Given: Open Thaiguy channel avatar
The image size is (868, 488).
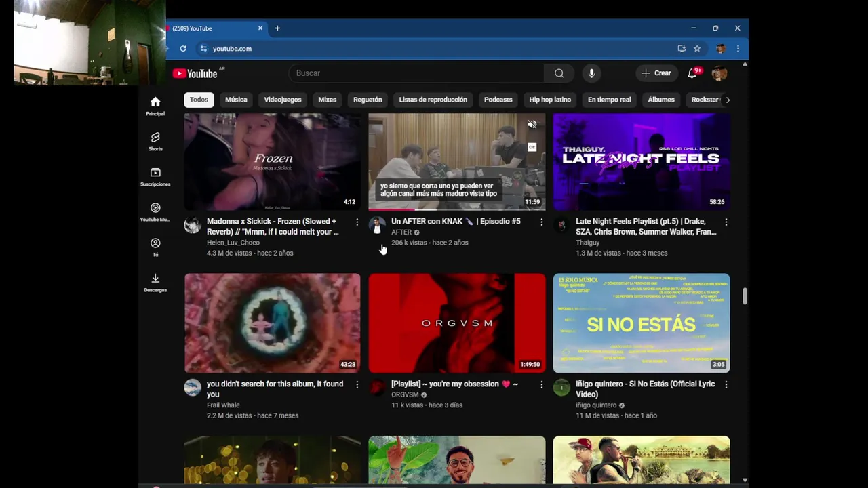Looking at the screenshot, I should click(x=561, y=225).
